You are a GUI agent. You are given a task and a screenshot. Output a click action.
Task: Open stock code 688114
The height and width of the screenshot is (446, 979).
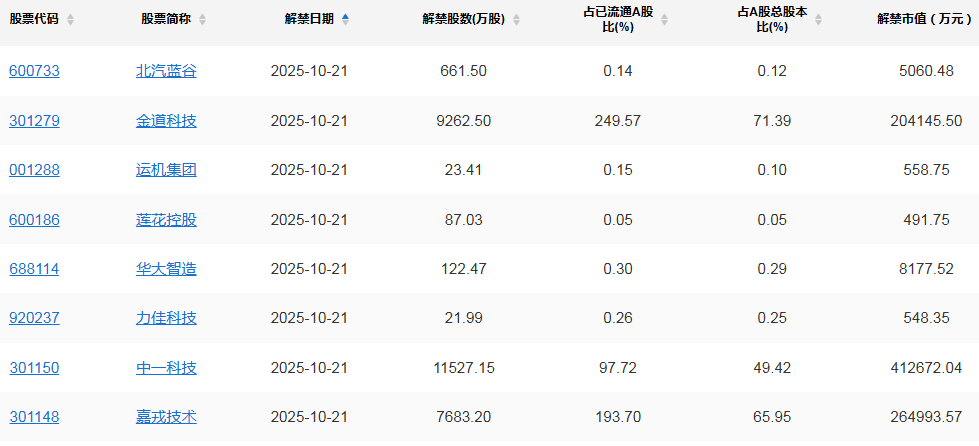[x=34, y=269]
